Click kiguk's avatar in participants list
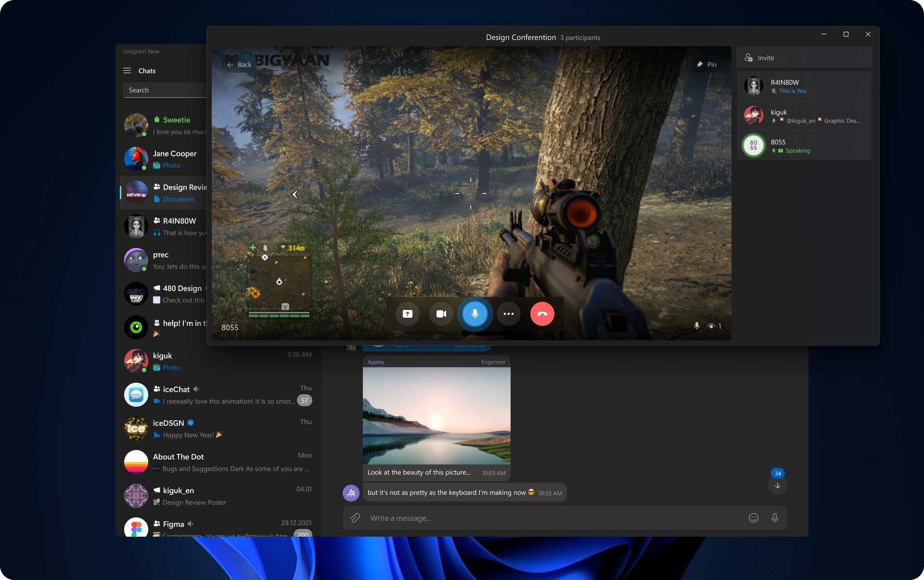This screenshot has height=580, width=924. tap(754, 116)
